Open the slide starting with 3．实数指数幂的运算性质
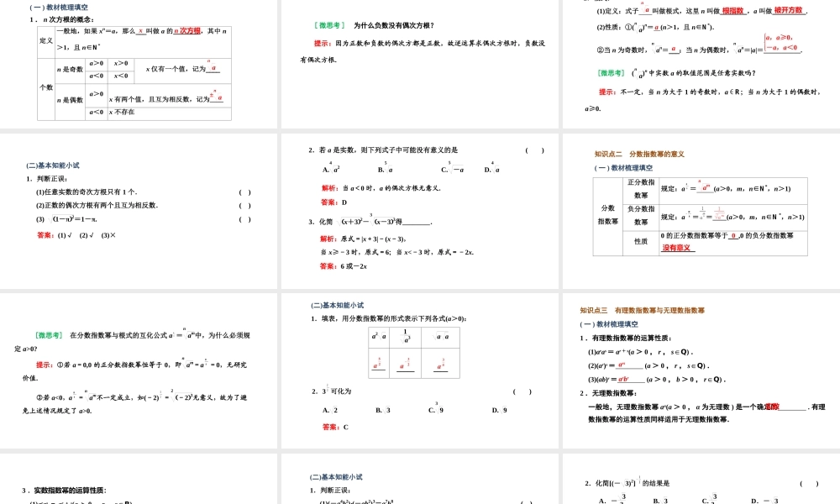 click(139, 479)
